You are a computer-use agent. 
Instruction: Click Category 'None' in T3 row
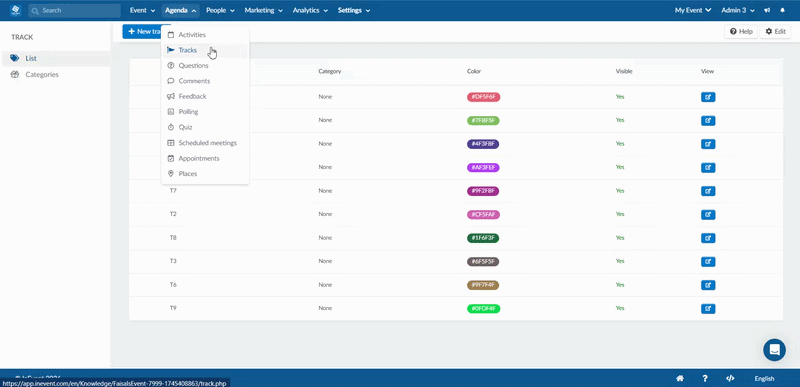[325, 261]
